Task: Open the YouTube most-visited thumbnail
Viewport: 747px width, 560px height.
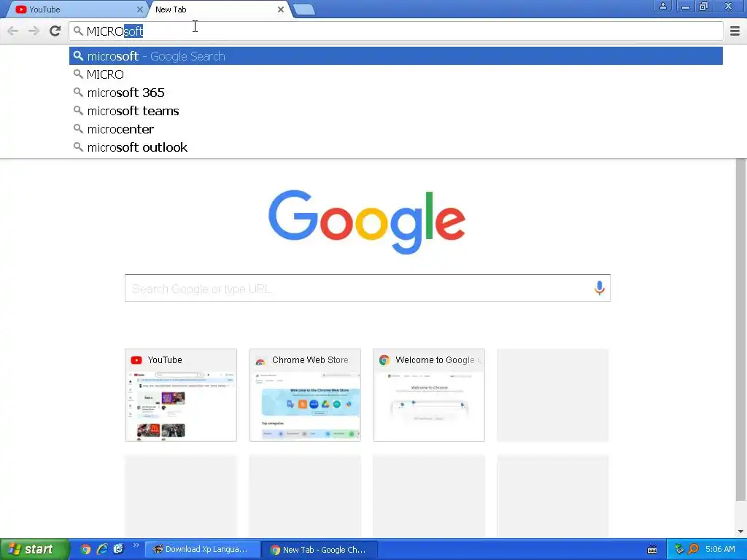Action: pos(181,395)
